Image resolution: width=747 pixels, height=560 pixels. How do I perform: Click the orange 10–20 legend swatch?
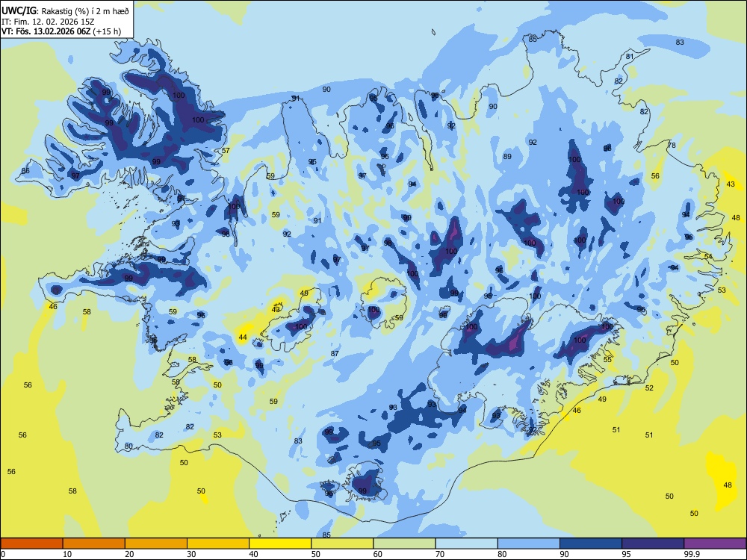coord(94,544)
